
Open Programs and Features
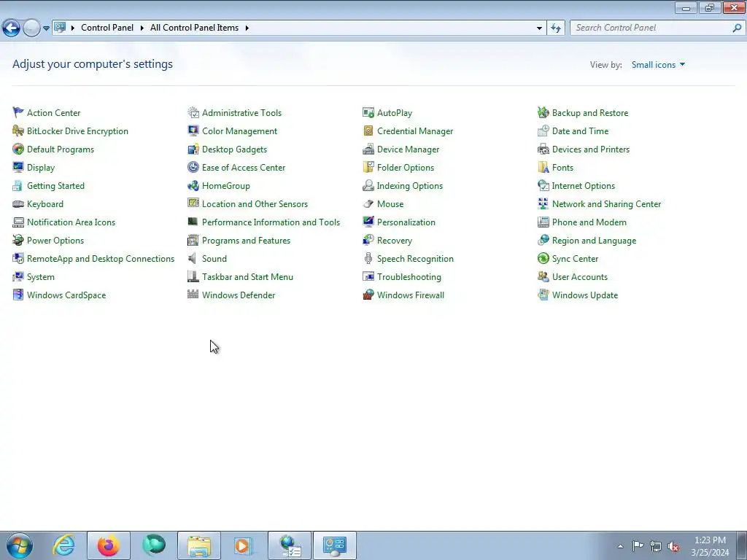click(247, 241)
